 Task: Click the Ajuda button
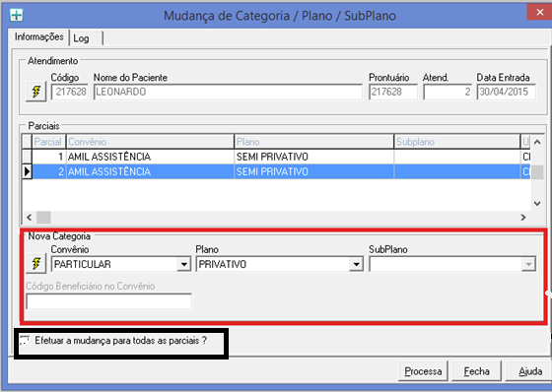point(529,371)
